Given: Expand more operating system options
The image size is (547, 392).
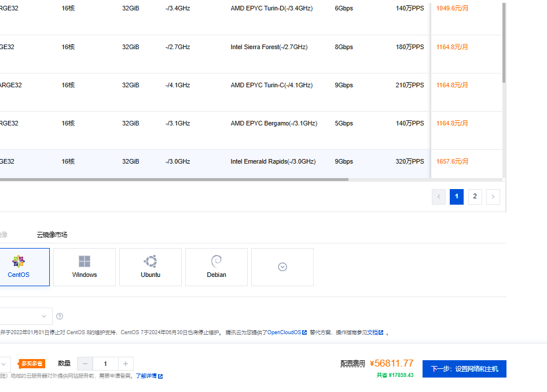Looking at the screenshot, I should (x=282, y=267).
